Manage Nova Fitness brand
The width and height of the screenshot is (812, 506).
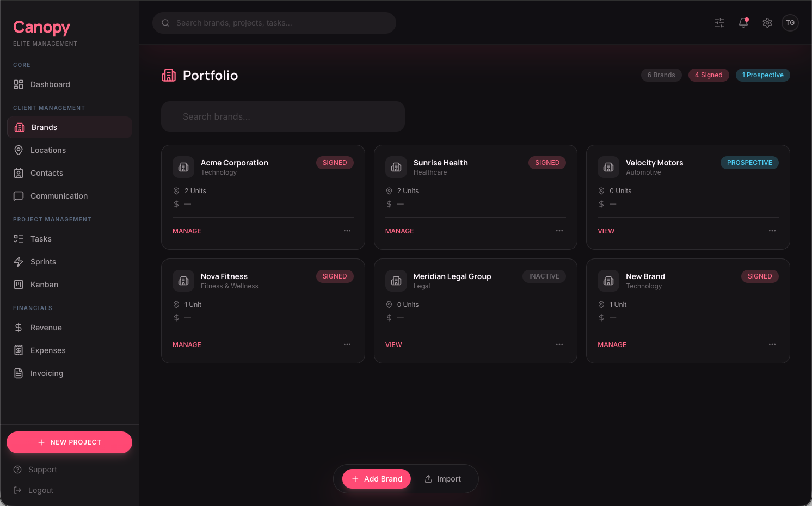pos(187,345)
